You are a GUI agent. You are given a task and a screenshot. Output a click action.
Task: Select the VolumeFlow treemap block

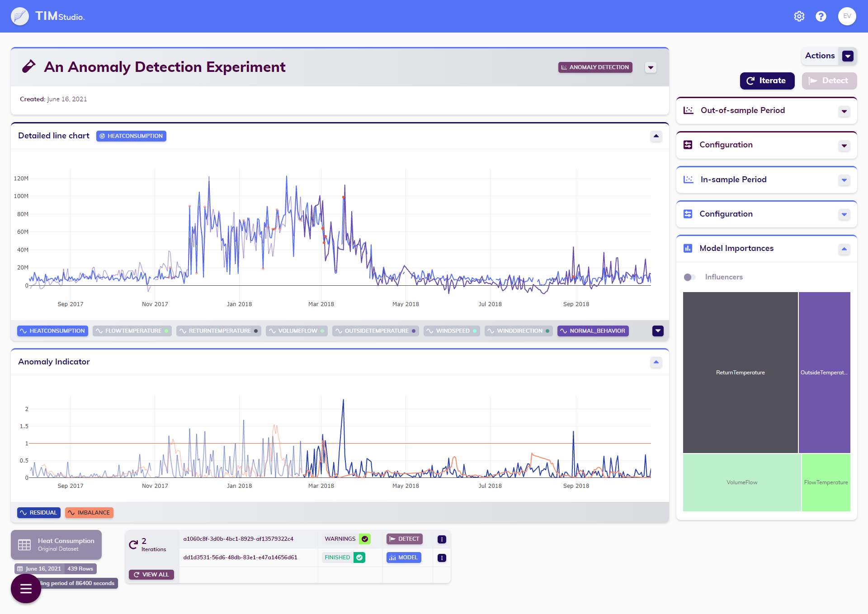point(742,482)
